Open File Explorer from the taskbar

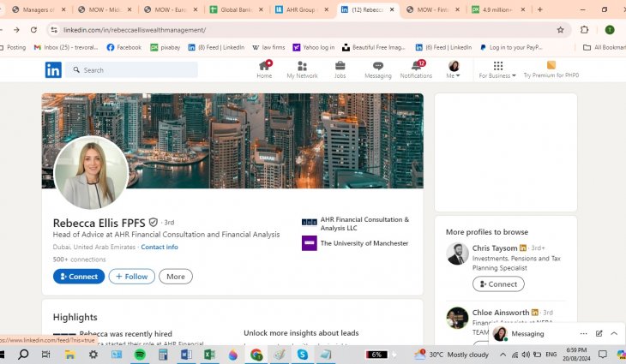tap(69, 355)
